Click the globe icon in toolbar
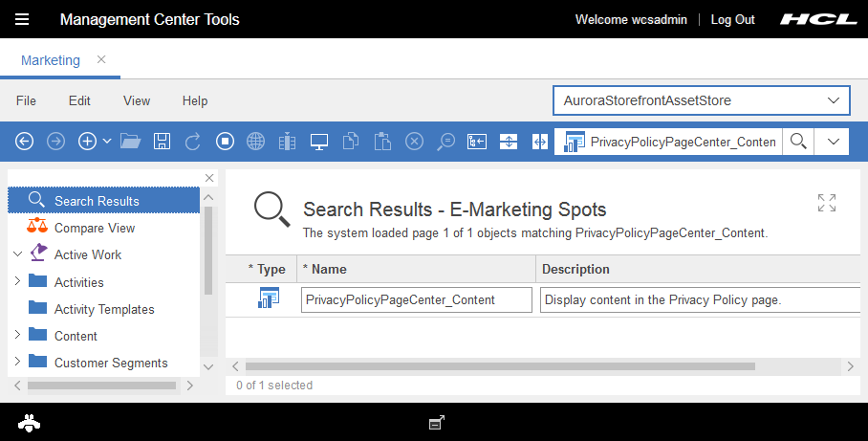The image size is (868, 441). 255,142
